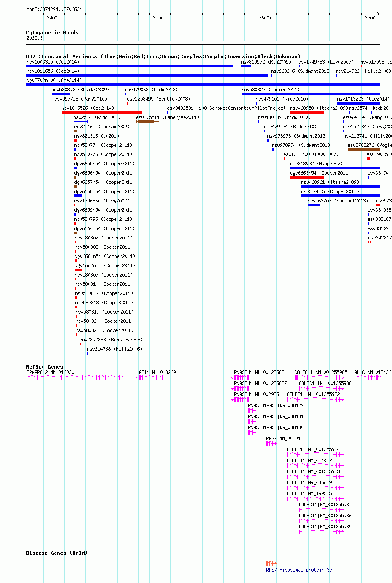Viewport: 392px width, 583px height.
Task: Open variant nsv214922 (Mills2006)
Action: click(x=363, y=71)
